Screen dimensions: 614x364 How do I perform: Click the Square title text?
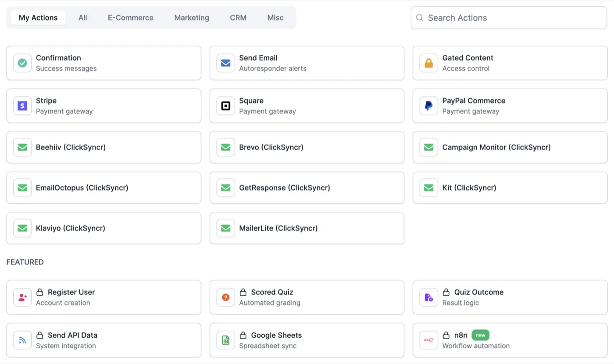click(251, 101)
